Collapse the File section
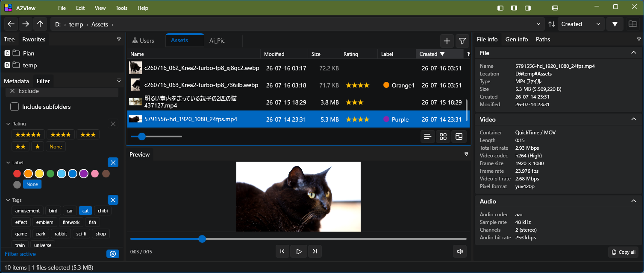644x273 pixels. click(x=634, y=52)
